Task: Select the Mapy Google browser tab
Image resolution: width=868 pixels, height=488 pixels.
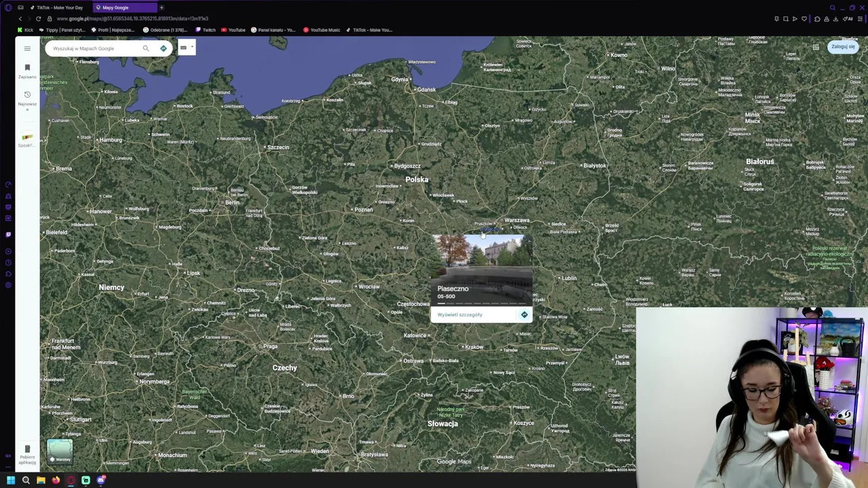Action: (124, 7)
